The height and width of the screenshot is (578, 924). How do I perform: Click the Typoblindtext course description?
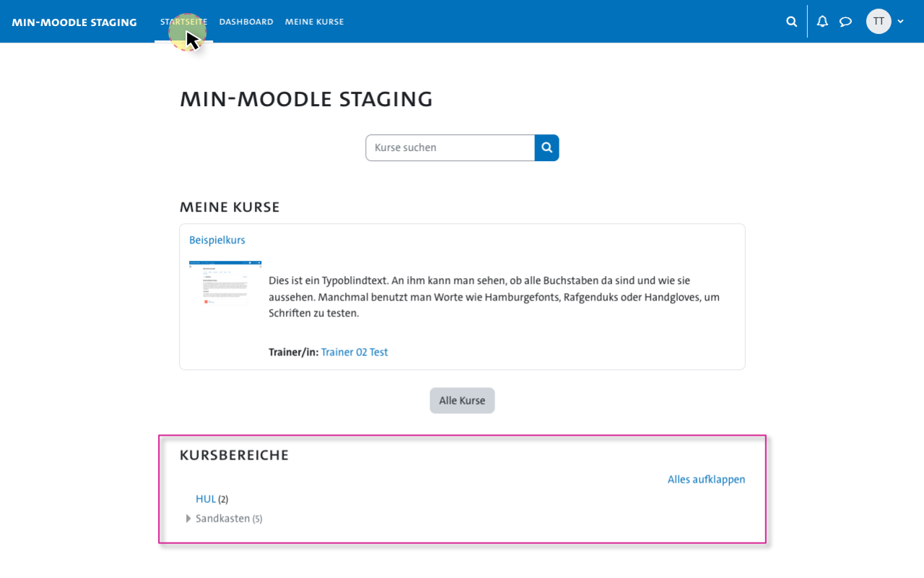tap(494, 297)
